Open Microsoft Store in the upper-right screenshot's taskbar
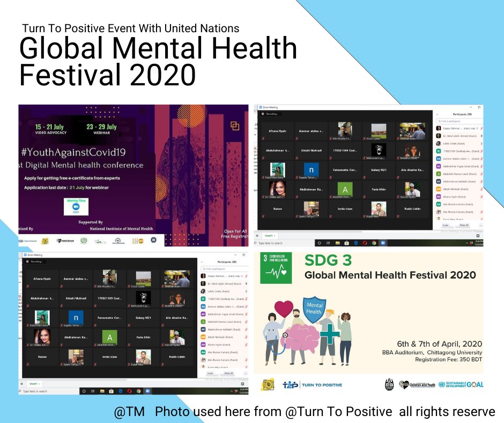 346,243
